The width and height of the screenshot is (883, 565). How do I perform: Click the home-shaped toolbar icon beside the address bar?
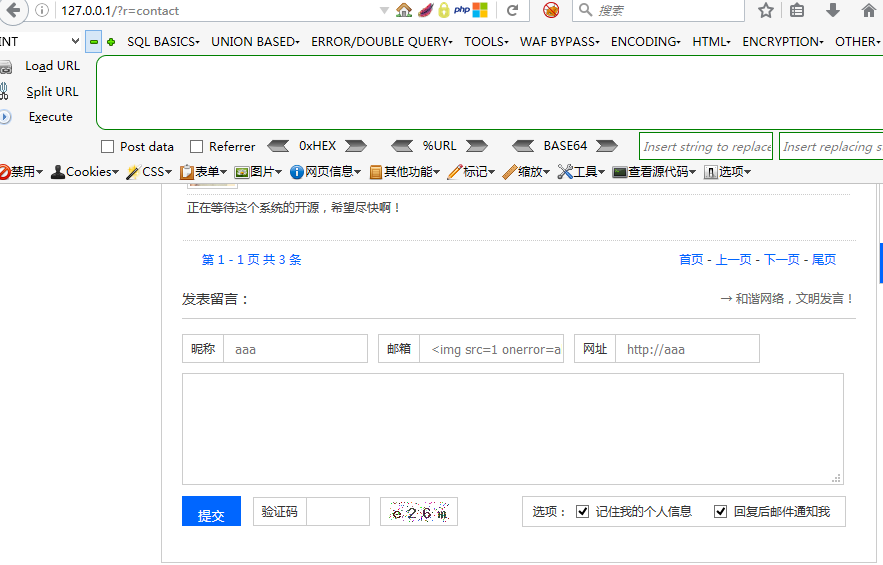tap(404, 10)
